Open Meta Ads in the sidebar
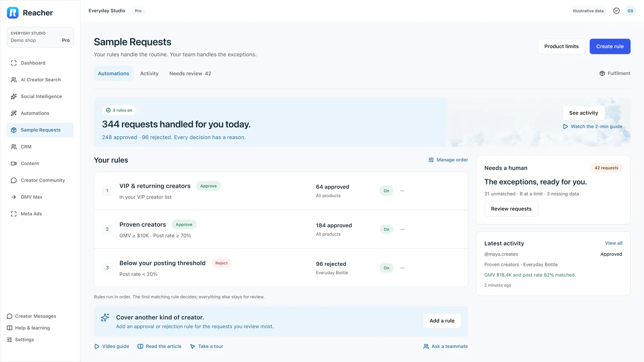644x362 pixels. 40,214
